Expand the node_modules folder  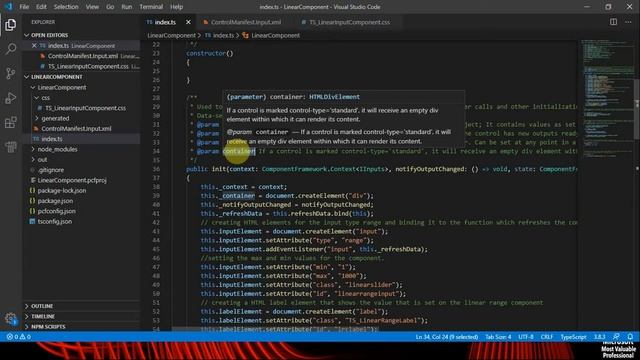tap(33, 149)
